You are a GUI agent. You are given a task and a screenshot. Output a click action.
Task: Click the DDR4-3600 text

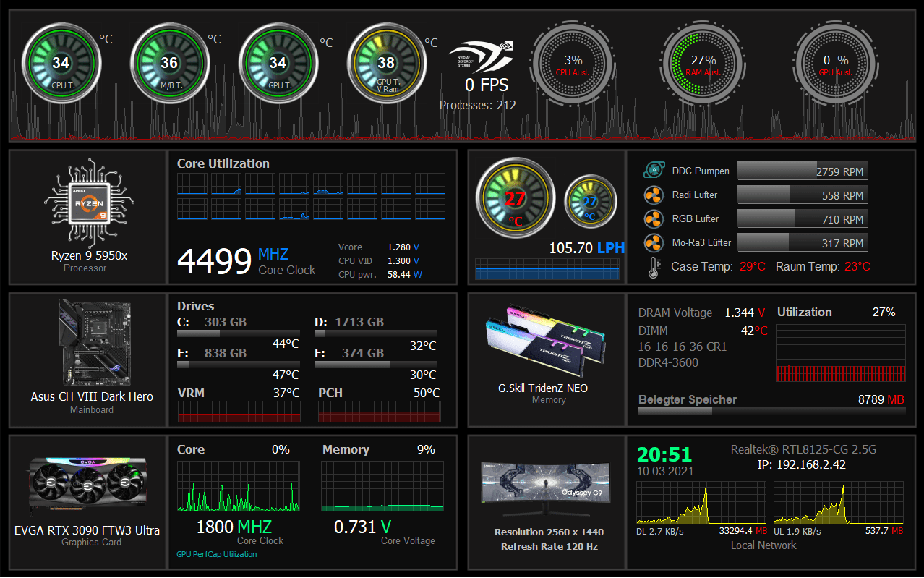point(668,362)
